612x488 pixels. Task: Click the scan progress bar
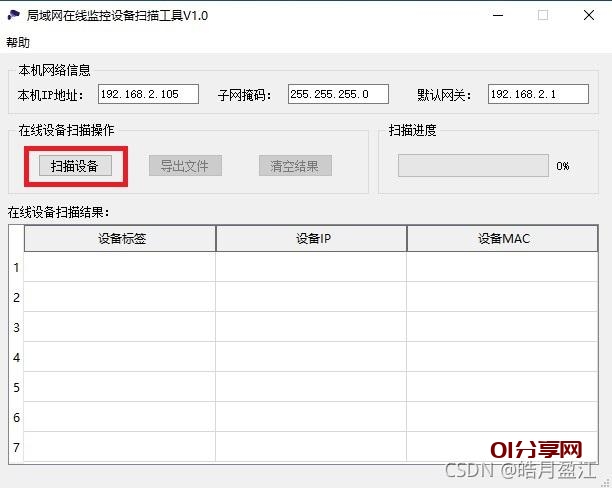pos(473,166)
